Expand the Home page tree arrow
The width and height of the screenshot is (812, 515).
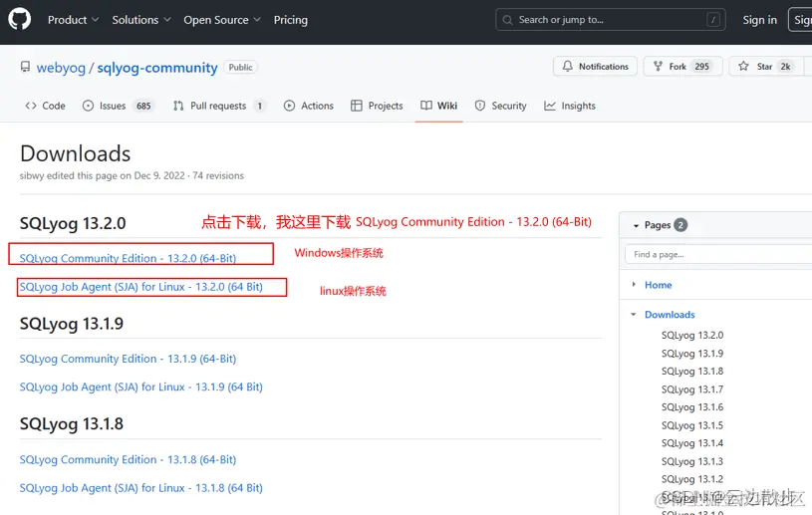coord(634,285)
